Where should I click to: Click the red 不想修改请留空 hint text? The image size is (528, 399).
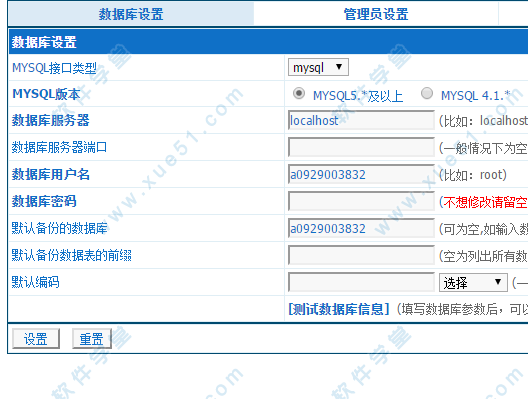485,202
